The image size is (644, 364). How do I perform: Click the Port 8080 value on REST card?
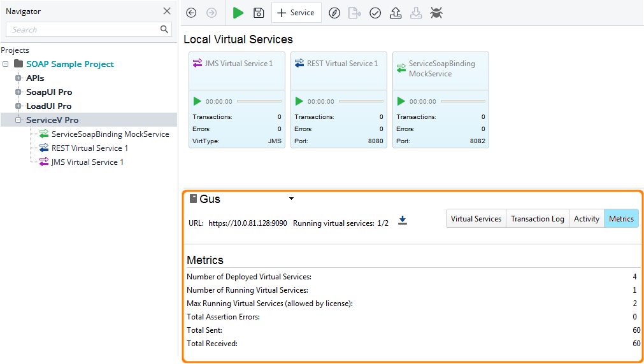[375, 141]
